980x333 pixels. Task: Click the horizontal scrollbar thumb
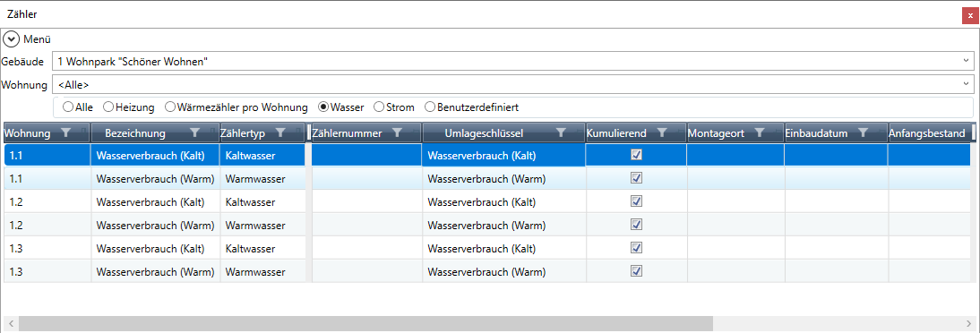tap(365, 323)
